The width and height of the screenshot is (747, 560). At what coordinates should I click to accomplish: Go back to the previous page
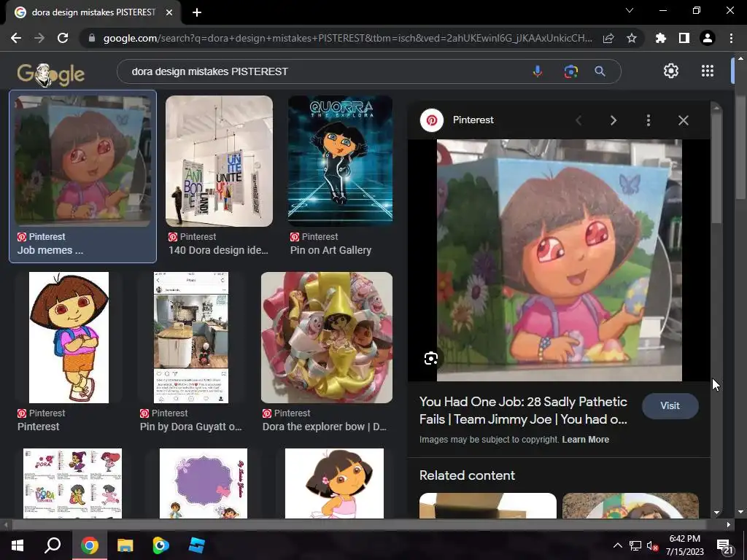[x=16, y=38]
